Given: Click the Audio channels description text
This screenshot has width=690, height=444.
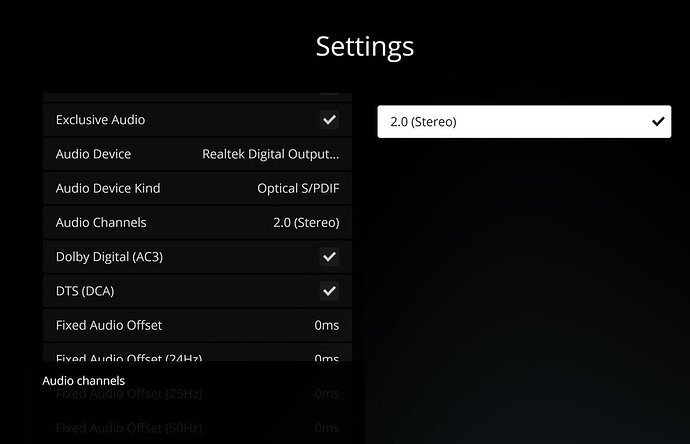Looking at the screenshot, I should (x=84, y=381).
